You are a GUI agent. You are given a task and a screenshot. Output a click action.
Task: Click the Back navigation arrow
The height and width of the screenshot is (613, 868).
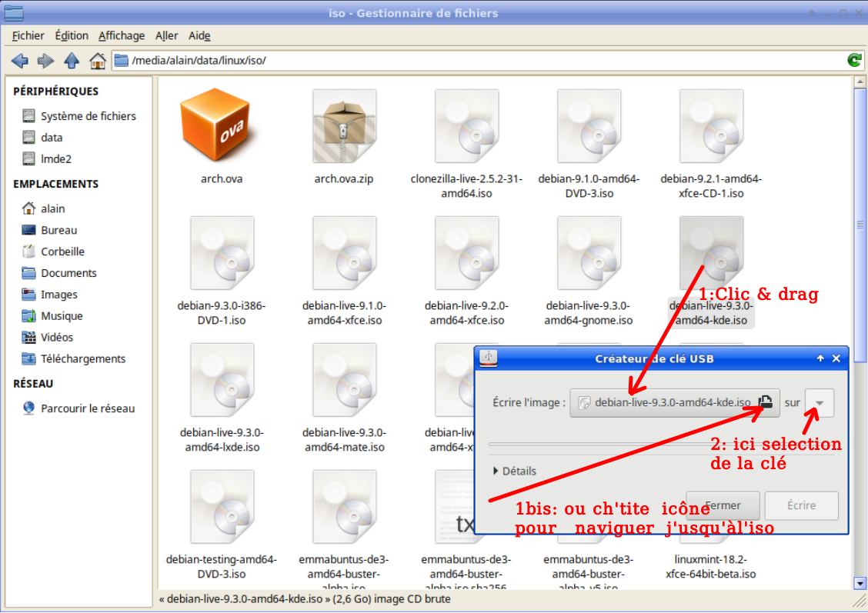click(20, 61)
